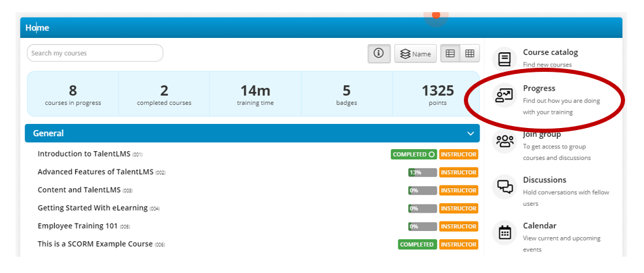The image size is (644, 273).
Task: Click Employee Training 101 0% progress bar
Action: [423, 226]
